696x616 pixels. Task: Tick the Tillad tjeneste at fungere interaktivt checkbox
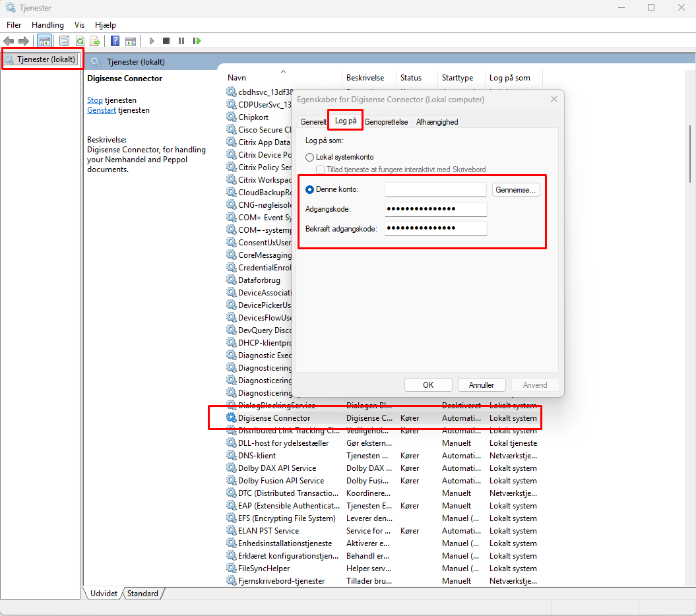(320, 169)
